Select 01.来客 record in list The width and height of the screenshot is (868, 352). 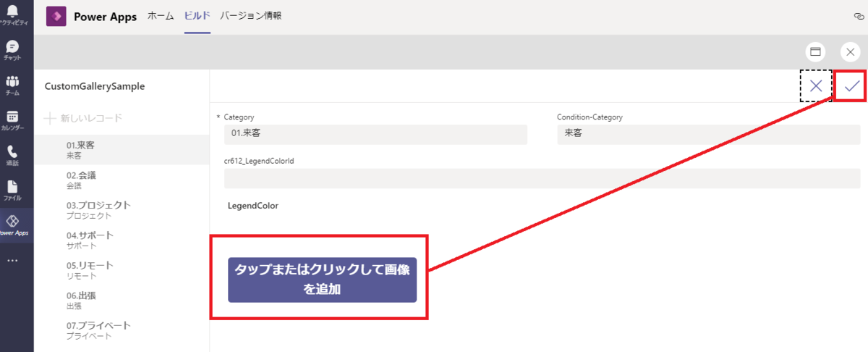pos(122,150)
